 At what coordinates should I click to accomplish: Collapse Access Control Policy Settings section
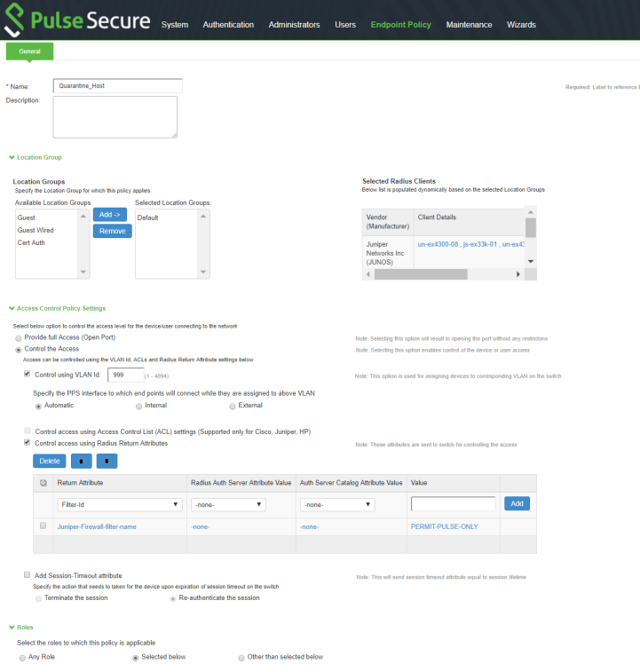pos(58,308)
